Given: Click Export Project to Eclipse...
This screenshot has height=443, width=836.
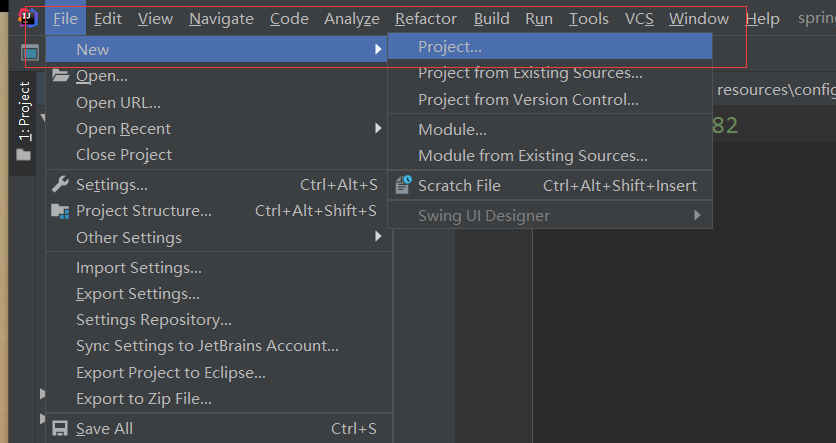Looking at the screenshot, I should click(171, 372).
